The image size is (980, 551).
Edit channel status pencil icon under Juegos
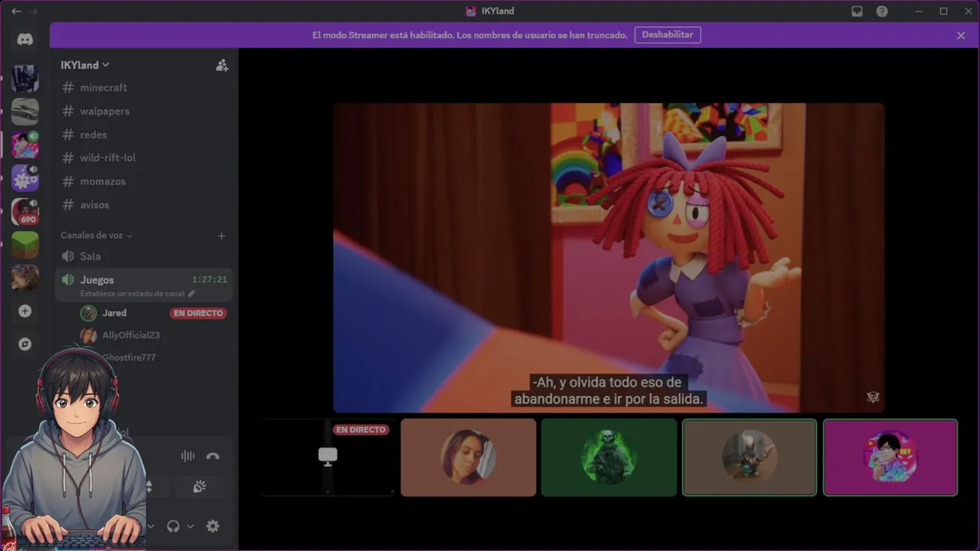(191, 294)
